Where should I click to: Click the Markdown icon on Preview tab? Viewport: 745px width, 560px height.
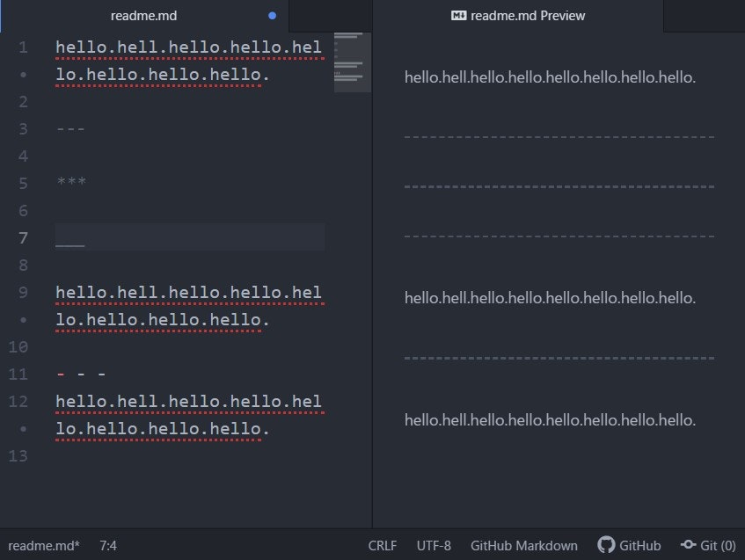tap(458, 16)
